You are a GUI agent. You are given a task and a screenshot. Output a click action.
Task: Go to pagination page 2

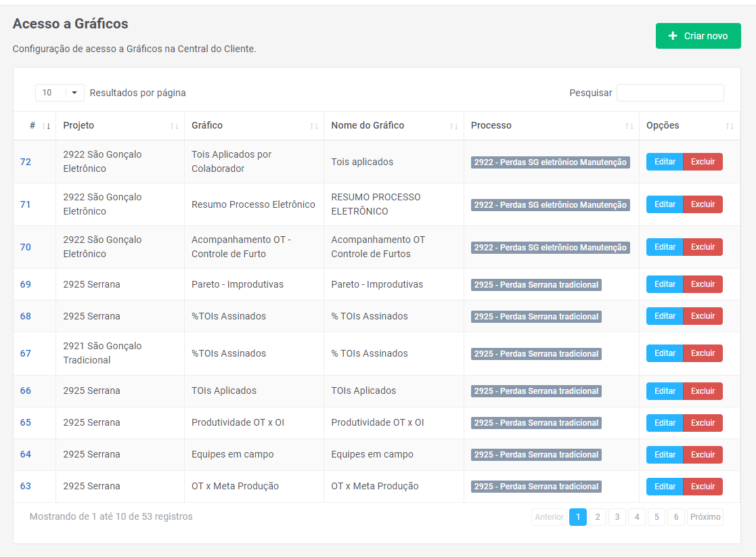pos(597,517)
